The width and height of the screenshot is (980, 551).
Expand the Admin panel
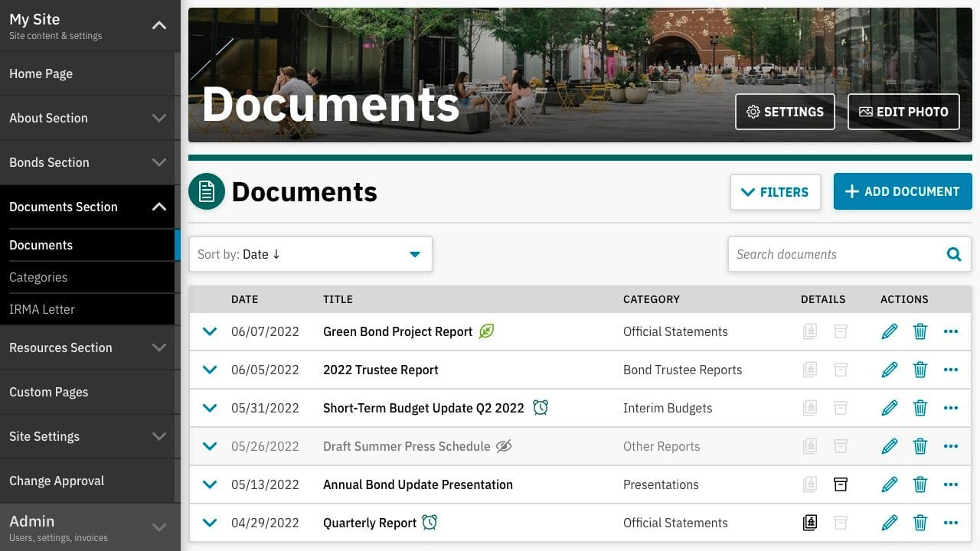[x=159, y=527]
